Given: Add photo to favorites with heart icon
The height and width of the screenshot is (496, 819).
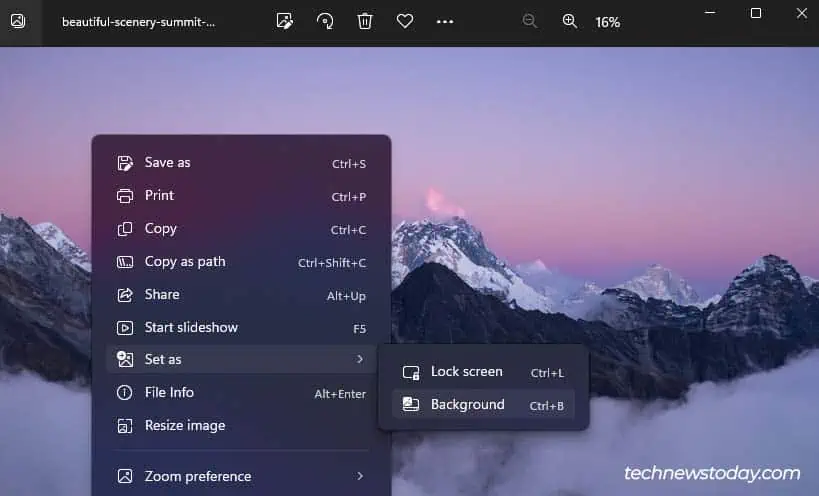Looking at the screenshot, I should 405,21.
